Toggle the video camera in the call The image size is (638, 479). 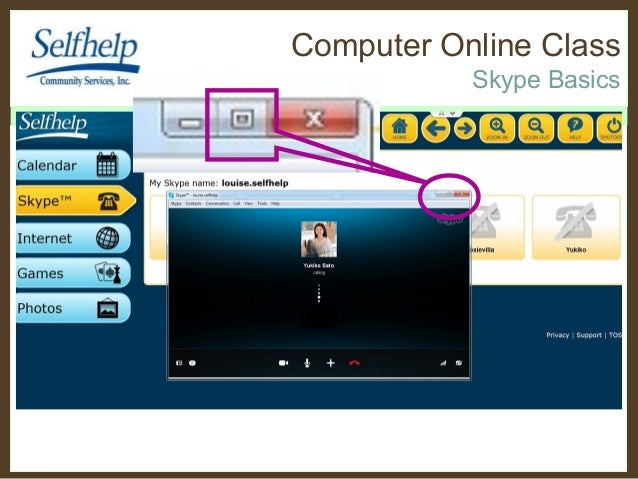click(x=284, y=363)
